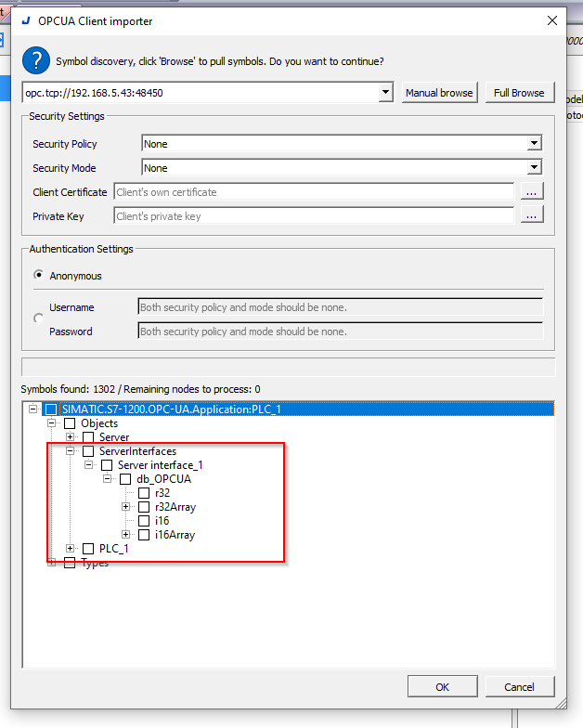Browse for Client Certificate file
Viewport: 583px width, 728px height.
coord(531,191)
